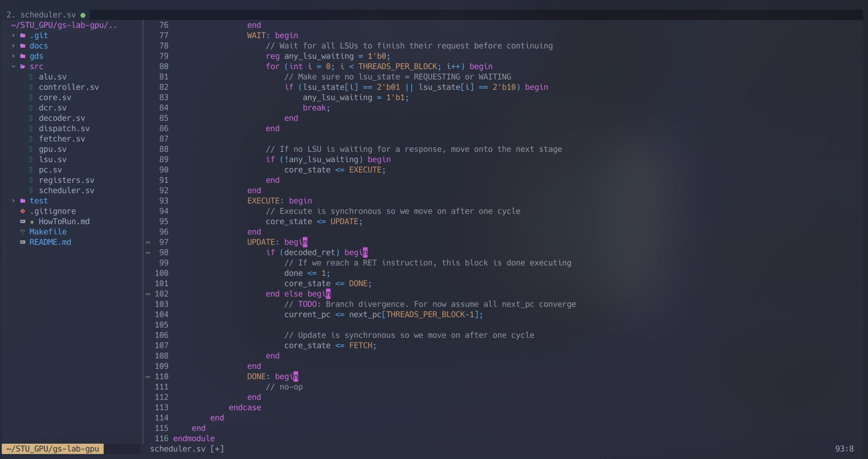Open lsu.sv from the file tree
This screenshot has height=459, width=868.
coord(53,159)
